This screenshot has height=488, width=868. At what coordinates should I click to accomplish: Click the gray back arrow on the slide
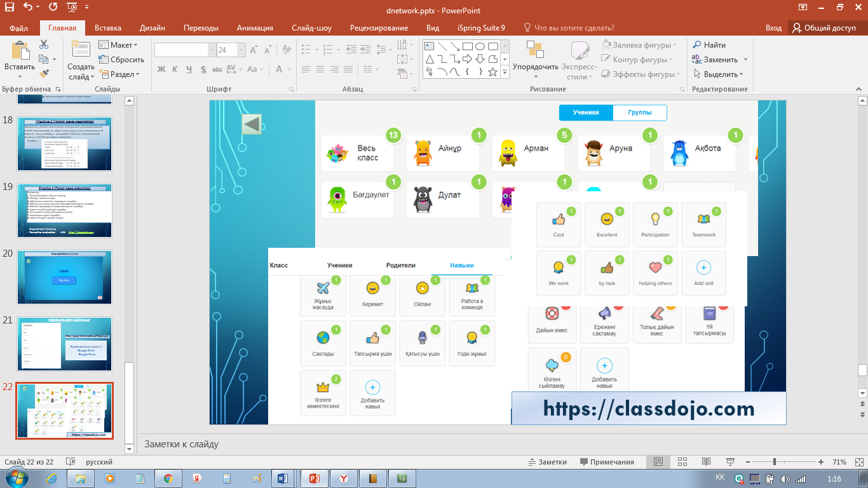click(252, 124)
